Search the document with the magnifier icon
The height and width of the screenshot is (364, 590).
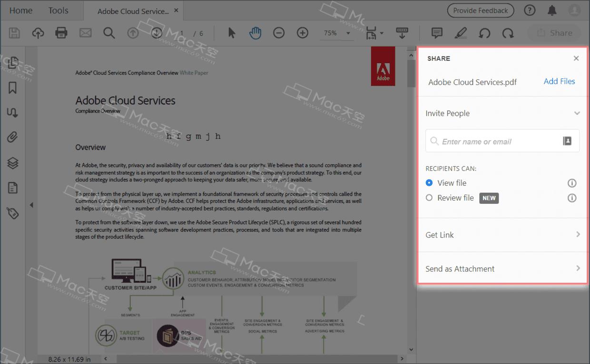109,33
